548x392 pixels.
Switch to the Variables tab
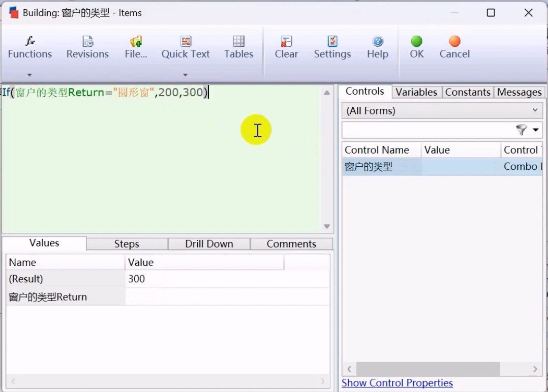pyautogui.click(x=416, y=92)
